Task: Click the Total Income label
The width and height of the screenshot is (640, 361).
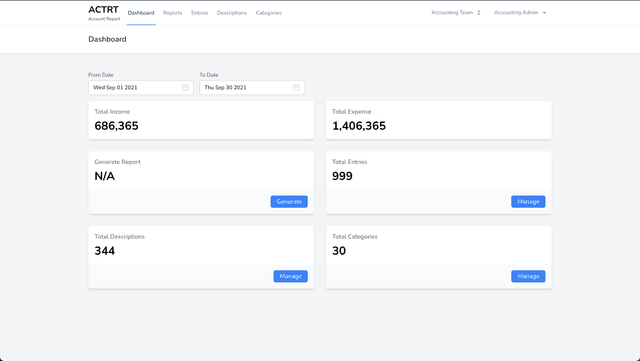Action: (112, 111)
